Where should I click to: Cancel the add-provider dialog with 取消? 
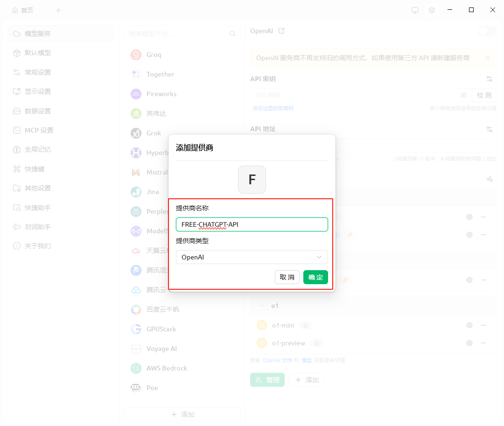pos(287,277)
